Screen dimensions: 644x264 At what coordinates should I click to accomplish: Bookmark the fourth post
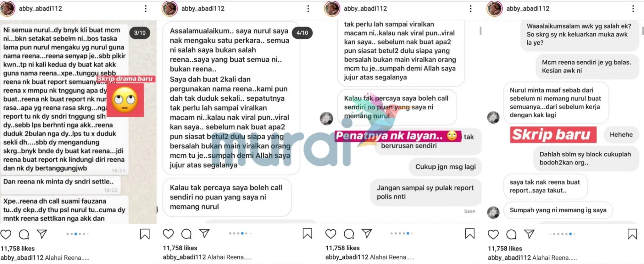pos(632,234)
